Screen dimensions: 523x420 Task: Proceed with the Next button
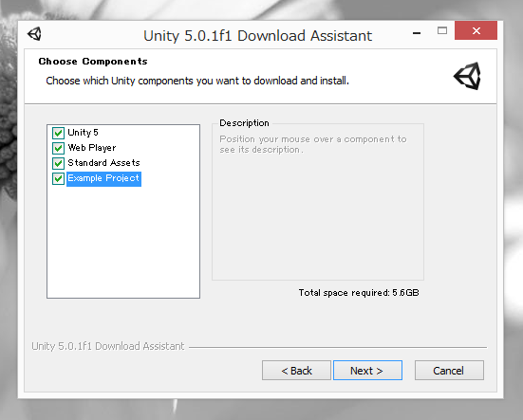367,371
